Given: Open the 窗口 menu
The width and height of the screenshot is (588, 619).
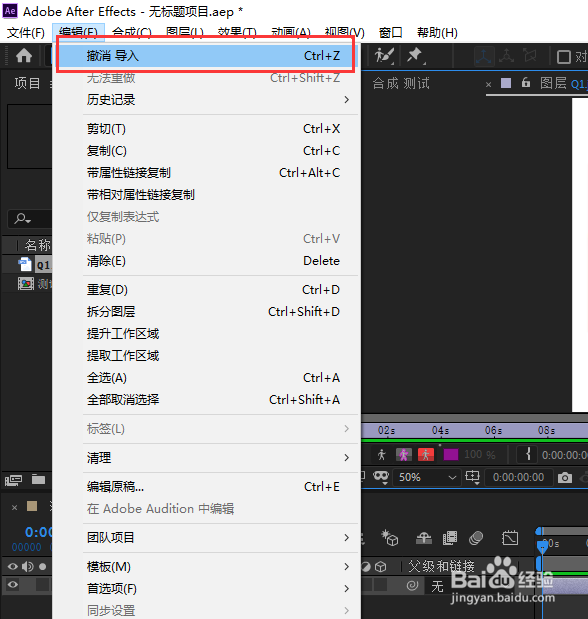Looking at the screenshot, I should [390, 32].
